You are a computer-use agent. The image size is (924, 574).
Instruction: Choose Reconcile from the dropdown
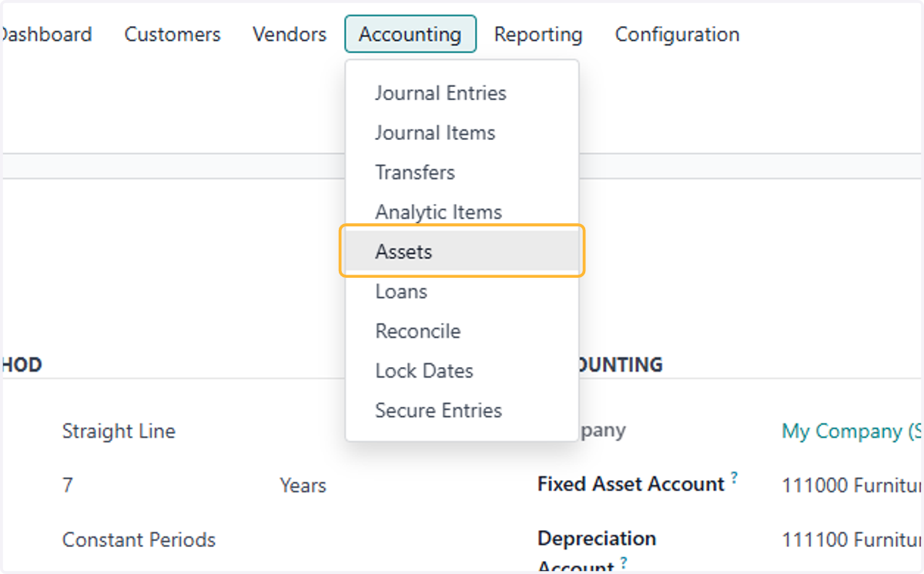(462, 331)
